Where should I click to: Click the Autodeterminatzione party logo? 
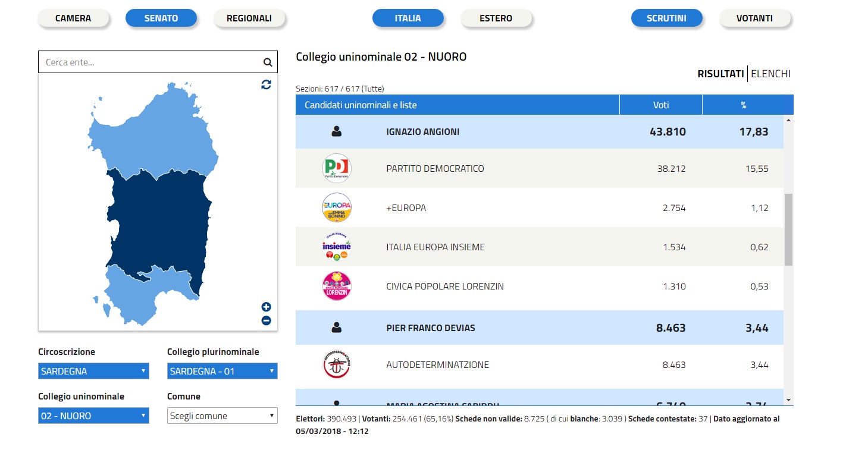(x=336, y=365)
